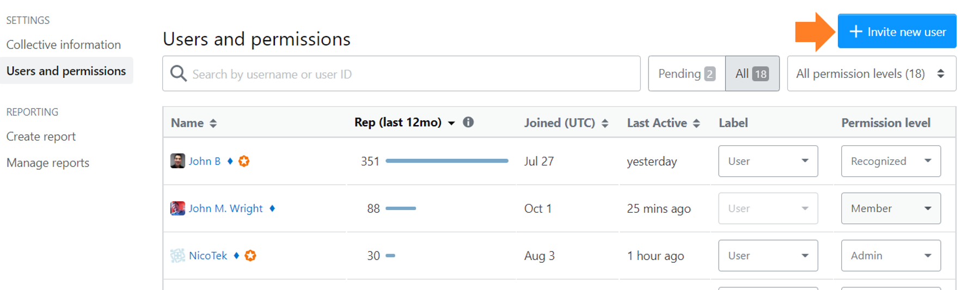980x290 pixels.
Task: Sort the Last Active column
Action: 696,124
